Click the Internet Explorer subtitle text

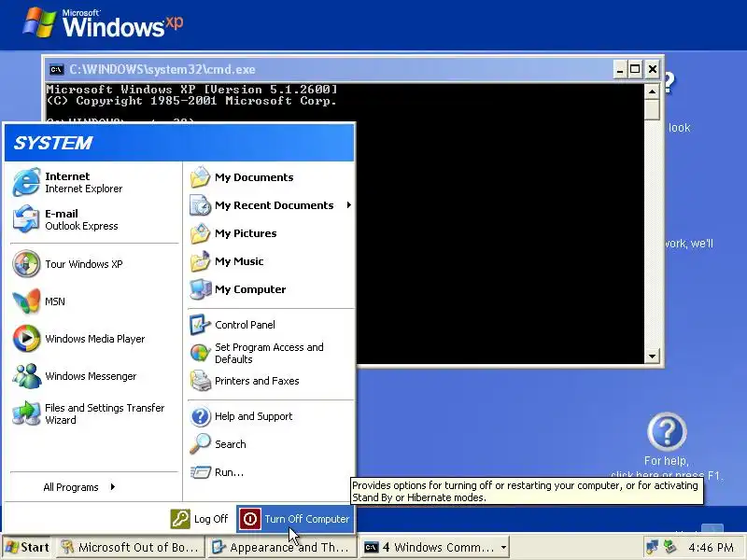coord(84,189)
